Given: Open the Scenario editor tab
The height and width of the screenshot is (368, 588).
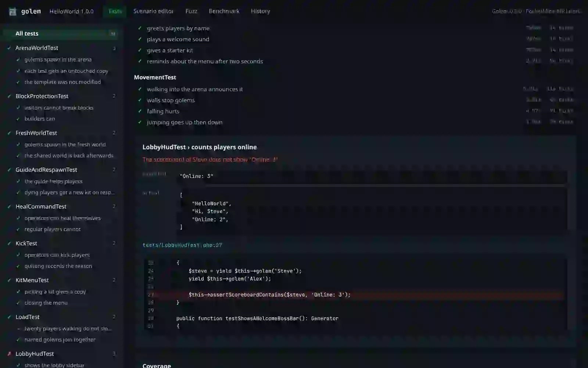Looking at the screenshot, I should coord(153,11).
